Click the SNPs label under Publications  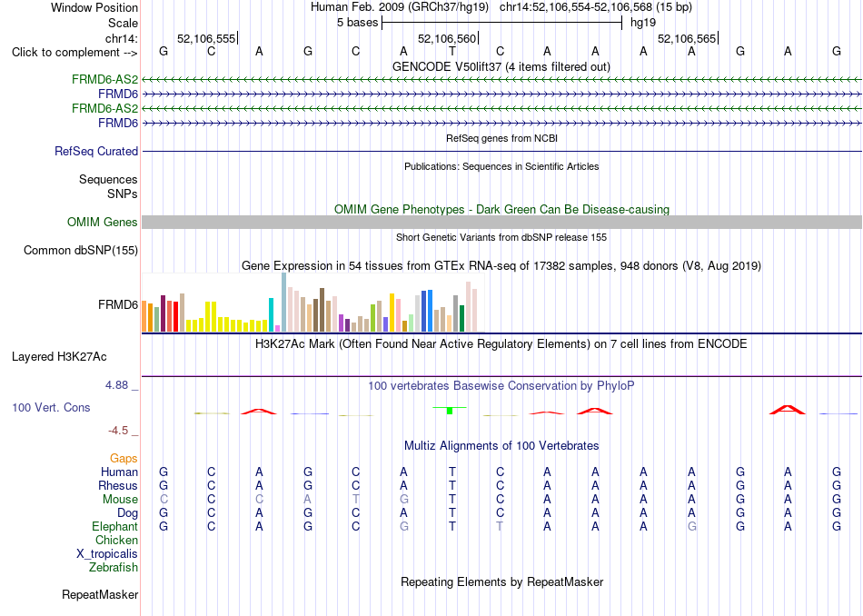tap(123, 194)
